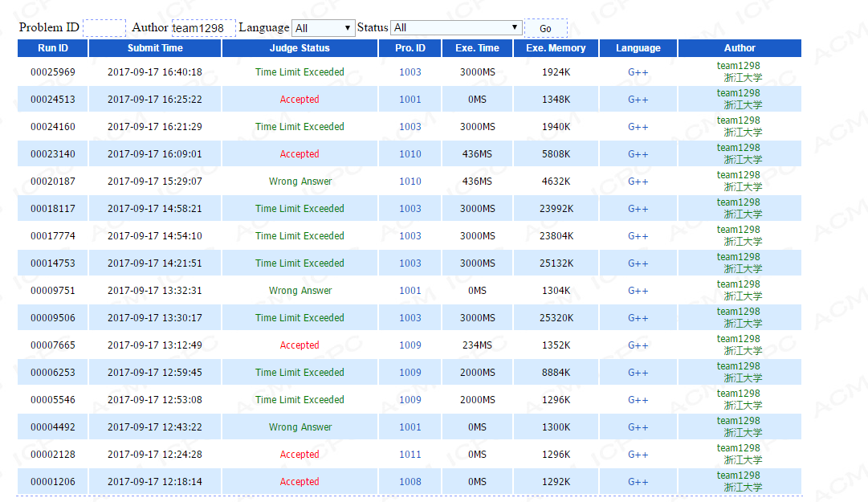
Task: Expand the Status filter dropdown
Action: pyautogui.click(x=455, y=28)
